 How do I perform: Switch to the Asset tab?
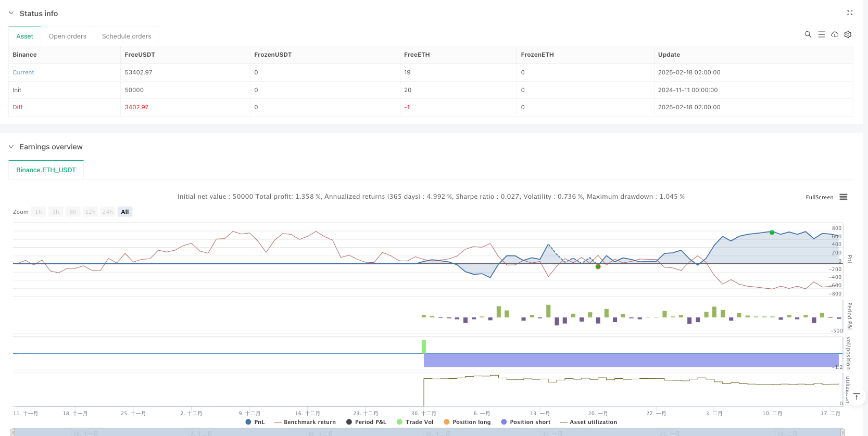[x=24, y=36]
